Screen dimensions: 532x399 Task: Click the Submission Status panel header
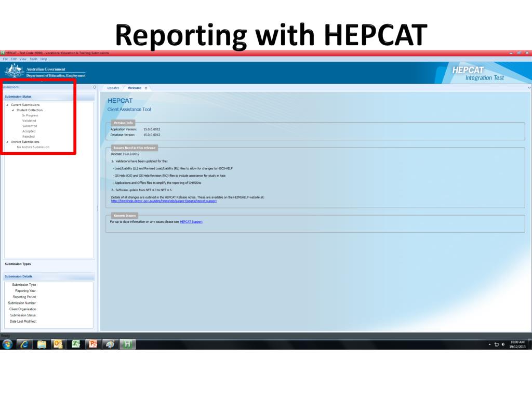[x=49, y=97]
